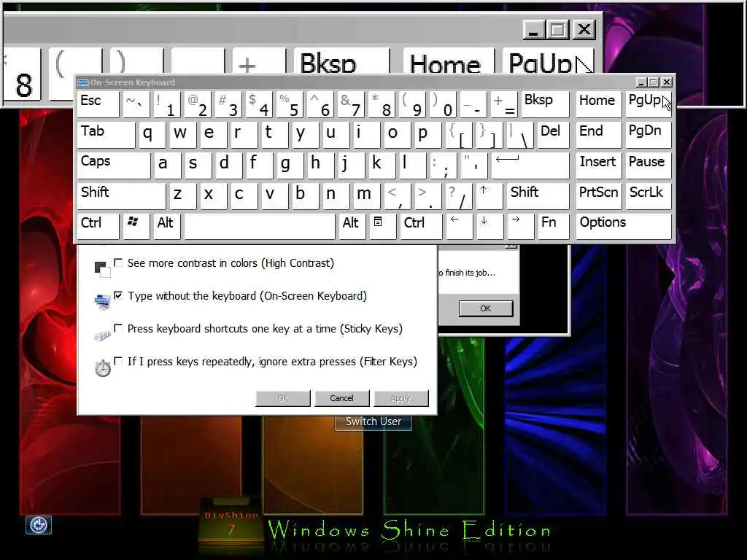Viewport: 747px width, 560px height.
Task: Click the down arrow key
Action: (x=489, y=226)
